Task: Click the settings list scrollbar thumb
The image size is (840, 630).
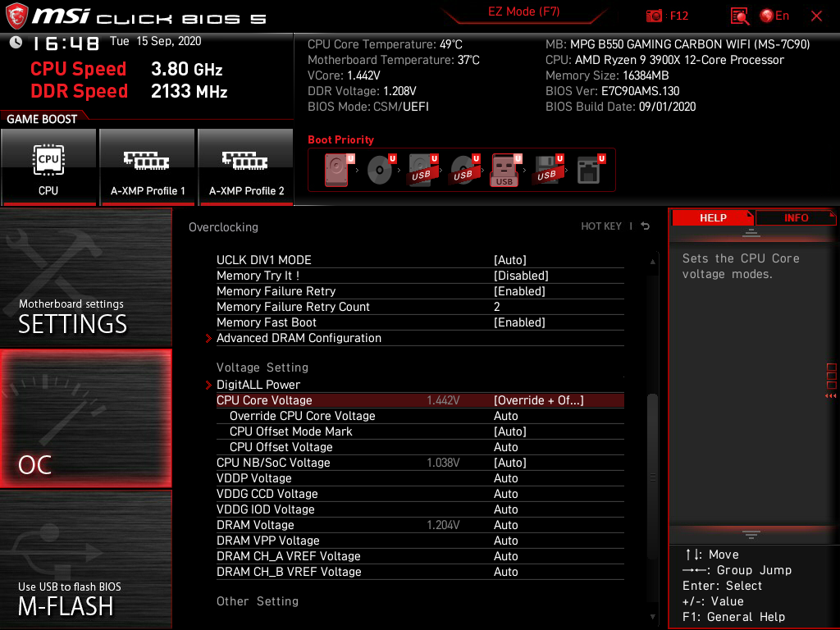Action: [652, 477]
